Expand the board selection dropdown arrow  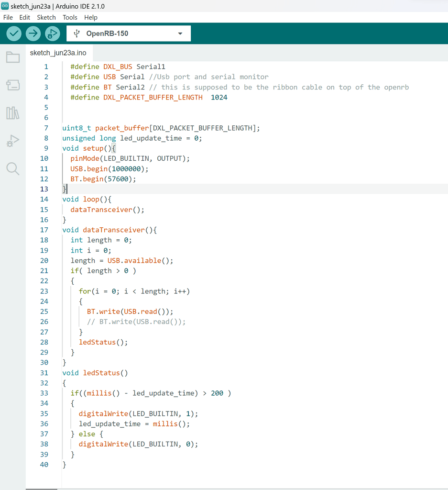pos(180,33)
